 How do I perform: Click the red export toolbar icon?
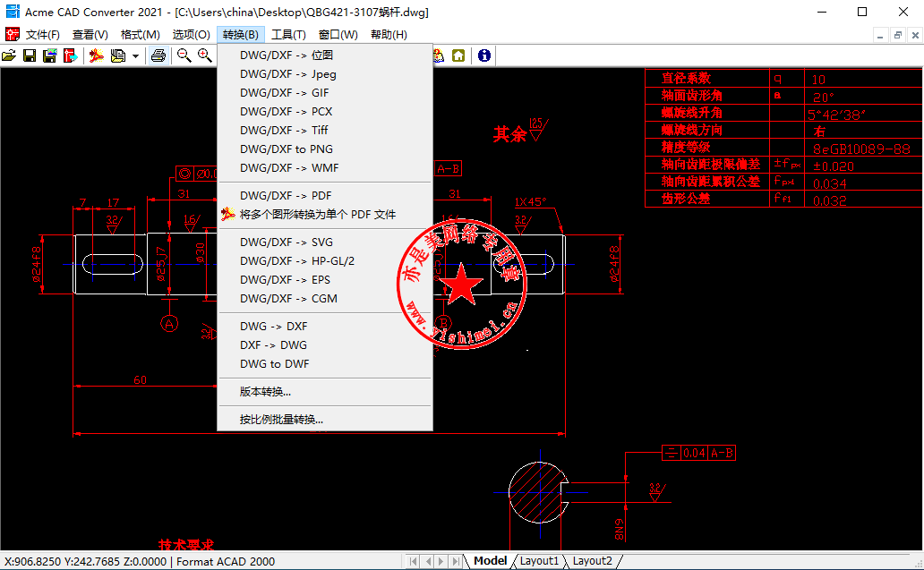pyautogui.click(x=71, y=55)
